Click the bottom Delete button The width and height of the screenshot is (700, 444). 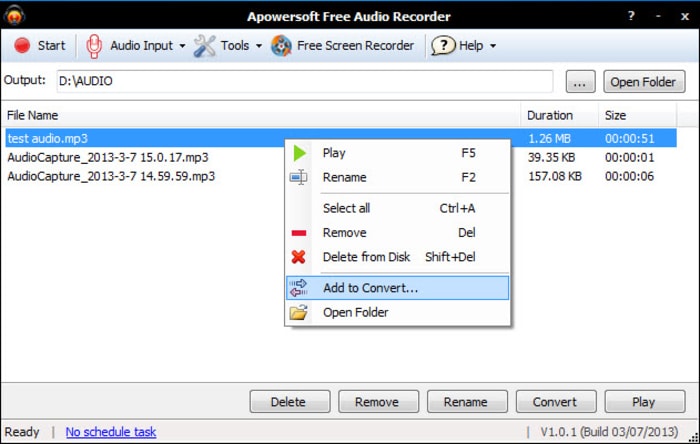coord(290,402)
